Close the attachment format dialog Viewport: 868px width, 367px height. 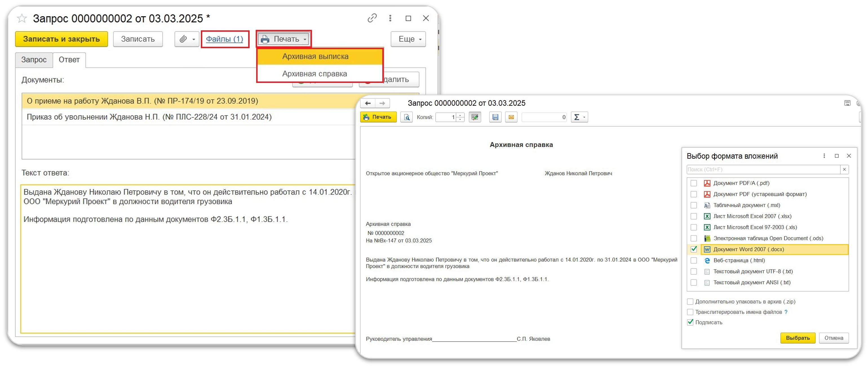pyautogui.click(x=849, y=156)
